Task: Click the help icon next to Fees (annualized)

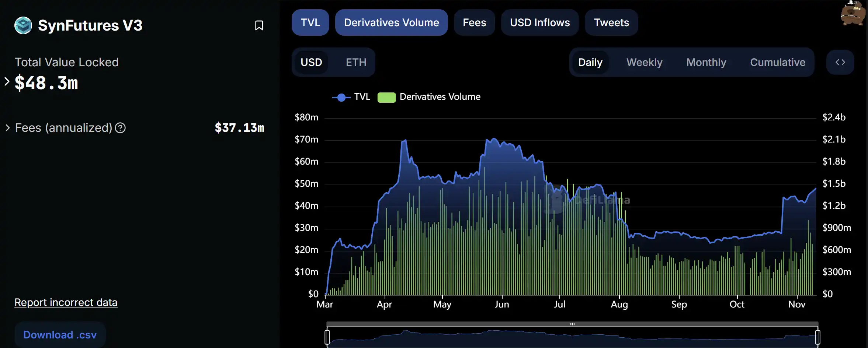Action: click(x=120, y=128)
